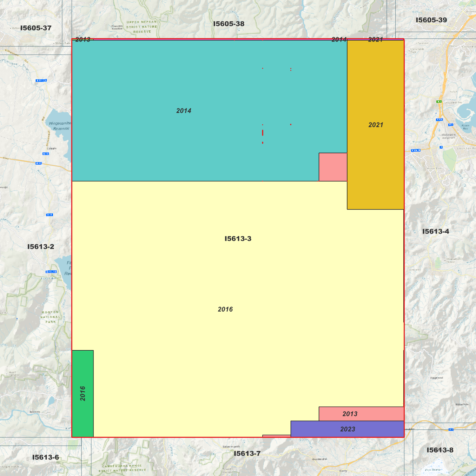Click the Morton National Park label
Viewport: 476px width, 476px height.
click(50, 317)
